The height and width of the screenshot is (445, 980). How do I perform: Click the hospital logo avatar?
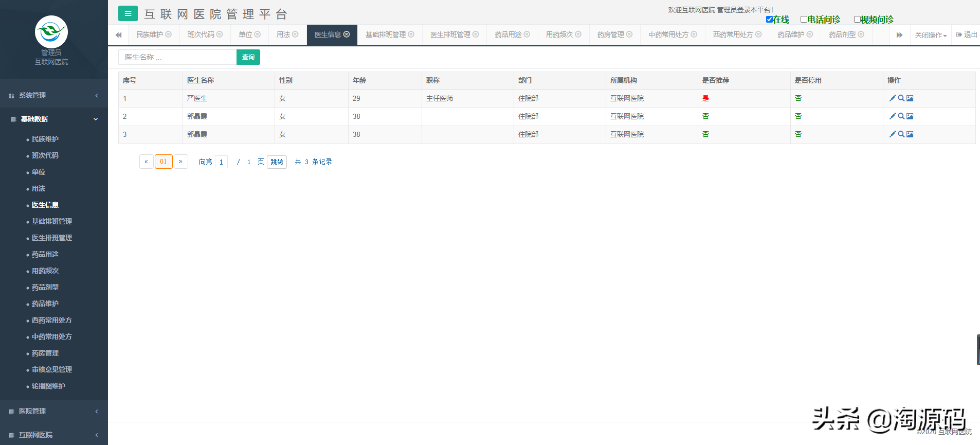[x=51, y=32]
